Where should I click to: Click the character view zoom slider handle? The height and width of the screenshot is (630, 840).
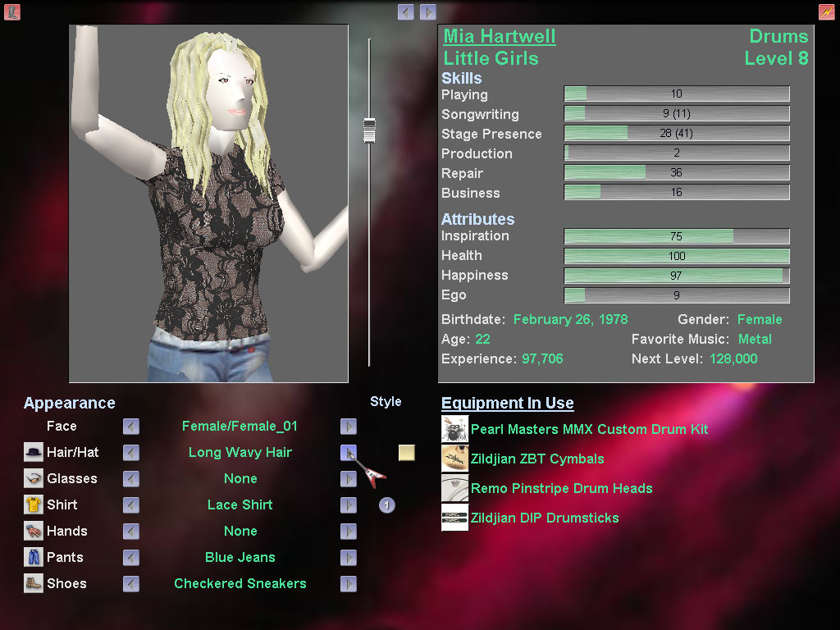pyautogui.click(x=369, y=130)
